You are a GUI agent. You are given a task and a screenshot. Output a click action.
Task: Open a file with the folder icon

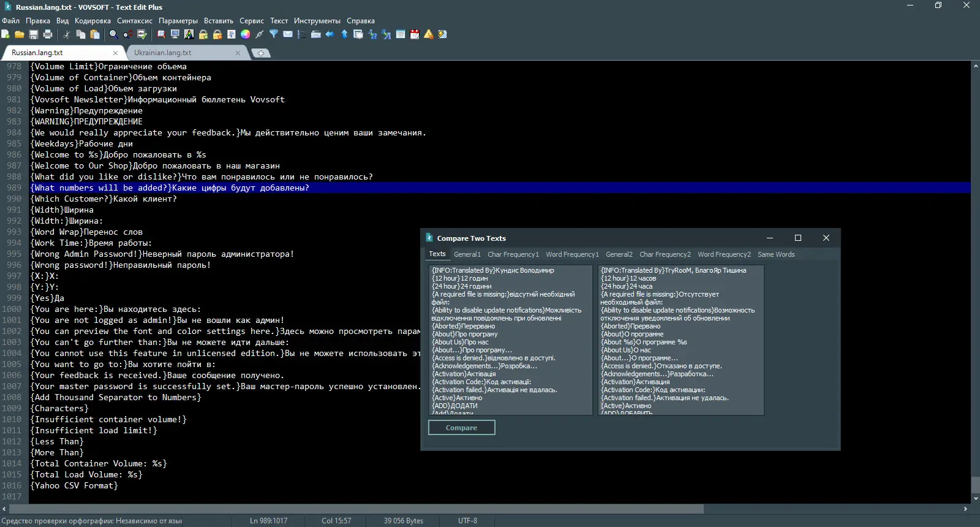(x=20, y=34)
